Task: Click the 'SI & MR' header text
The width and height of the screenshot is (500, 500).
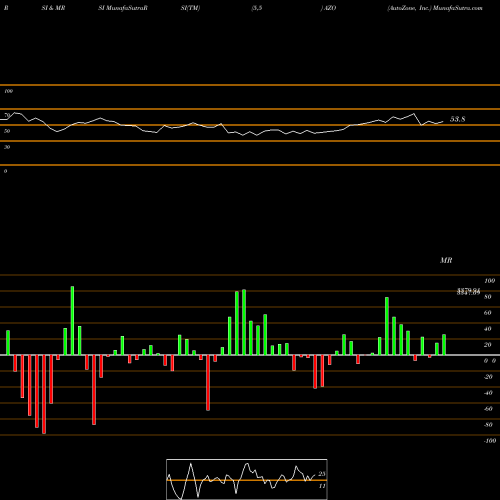Action: click(53, 8)
